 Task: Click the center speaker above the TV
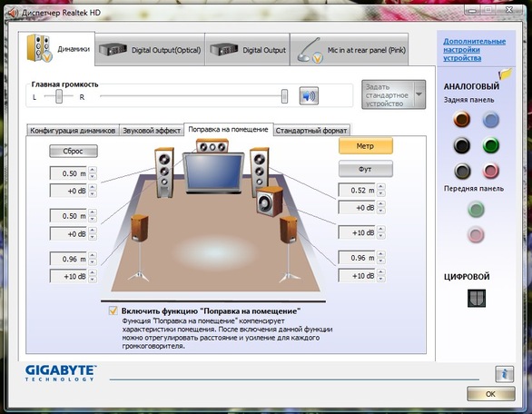click(x=212, y=146)
